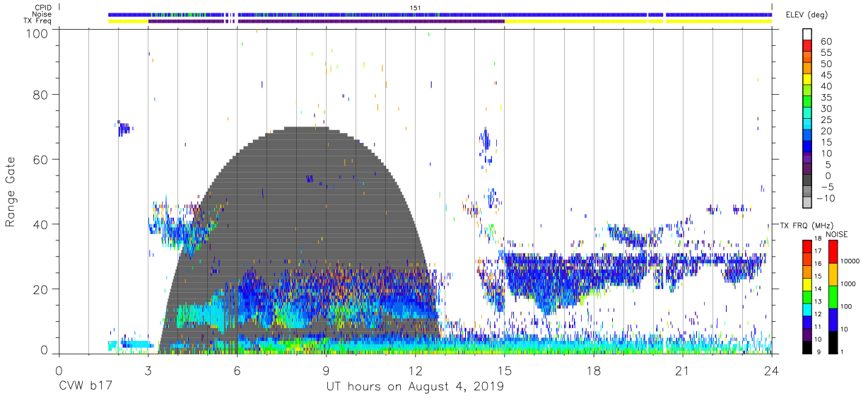Click the '10000' label on NOISE scale
868x401 pixels.
coord(849,262)
